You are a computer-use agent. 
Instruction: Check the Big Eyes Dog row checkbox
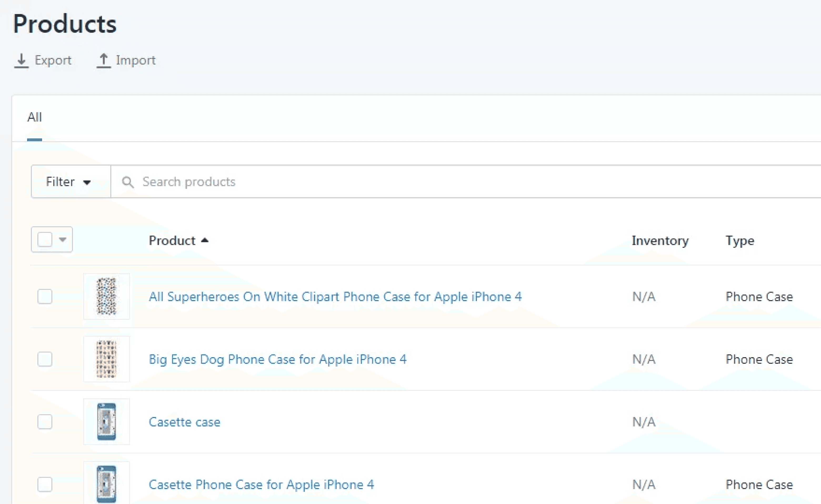[45, 359]
